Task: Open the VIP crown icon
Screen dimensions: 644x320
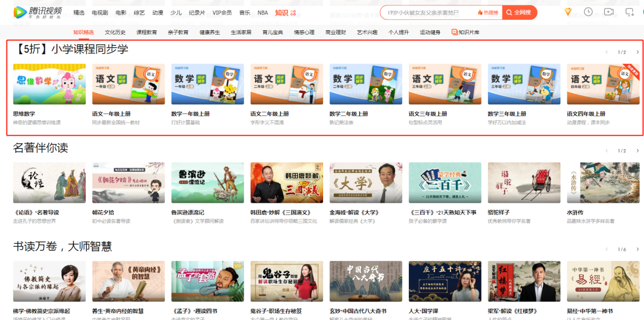Action: (x=568, y=12)
